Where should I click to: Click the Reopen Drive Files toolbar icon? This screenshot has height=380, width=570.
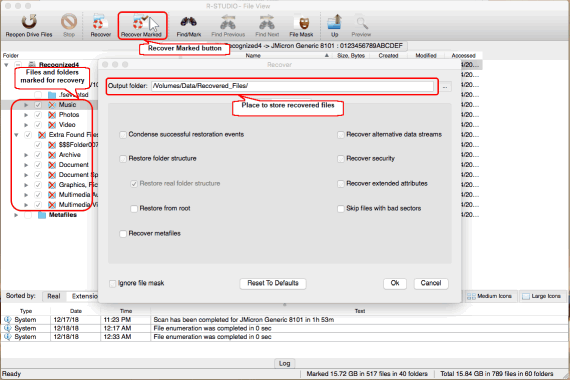point(29,22)
